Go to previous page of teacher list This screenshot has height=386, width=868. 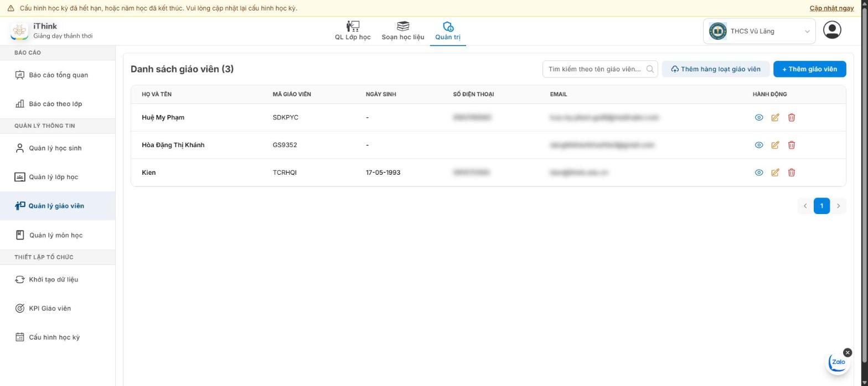click(805, 206)
